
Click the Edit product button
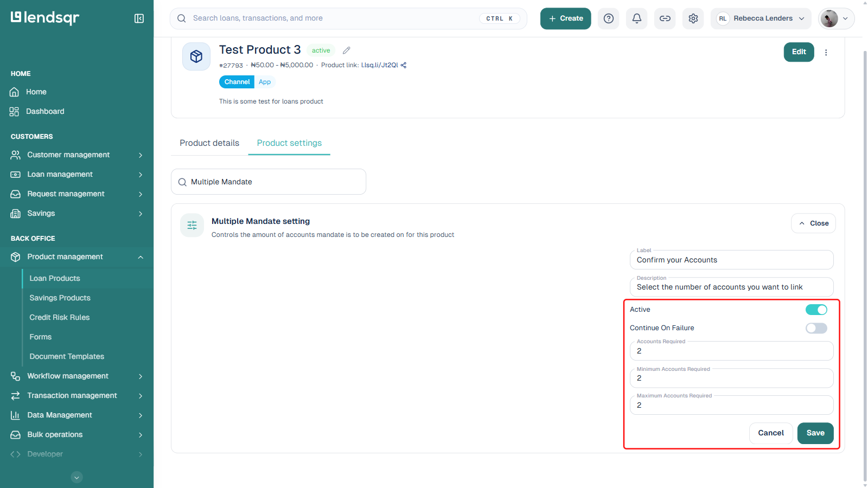pos(799,52)
